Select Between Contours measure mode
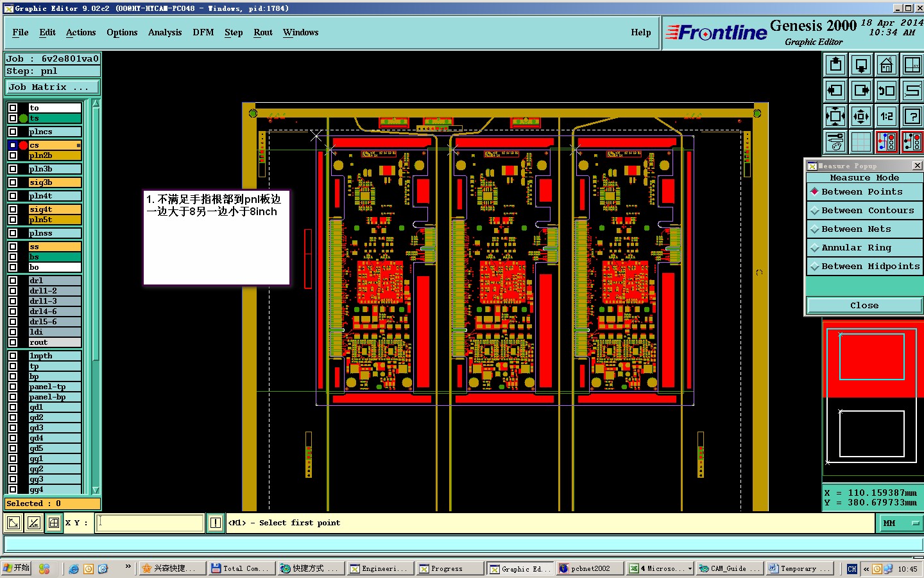Screen dimensions: 924x578 tap(864, 210)
